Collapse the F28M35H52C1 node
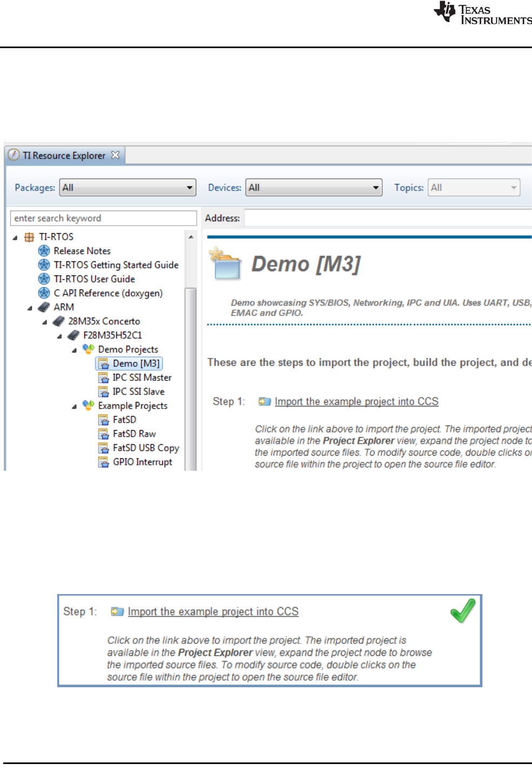532x770 pixels. tap(59, 336)
